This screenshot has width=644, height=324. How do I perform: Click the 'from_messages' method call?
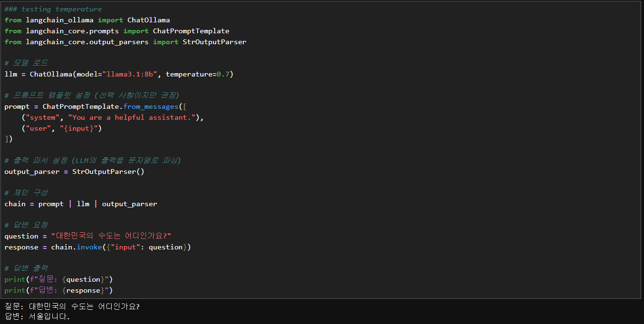[151, 106]
